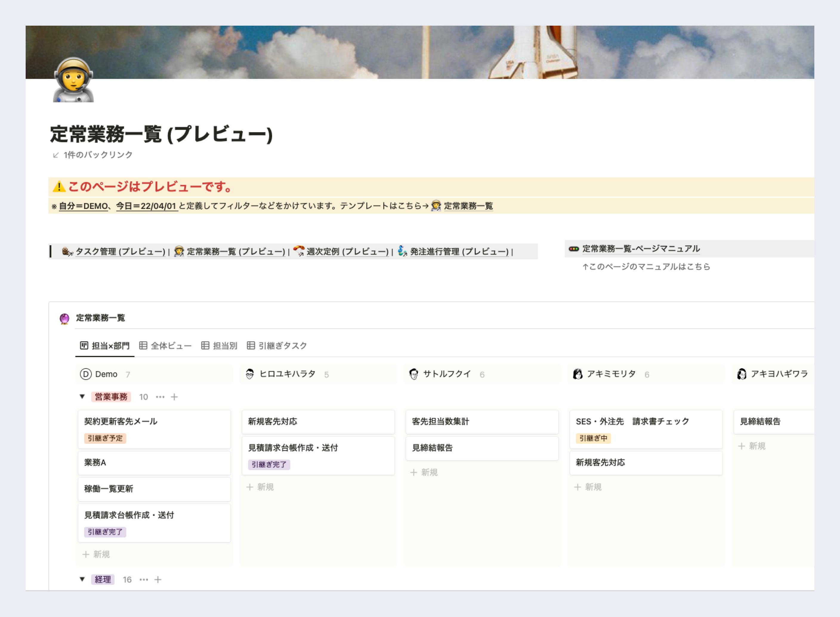840x617 pixels.
Task: Open the 営業事務 group options ellipsis
Action: click(160, 397)
